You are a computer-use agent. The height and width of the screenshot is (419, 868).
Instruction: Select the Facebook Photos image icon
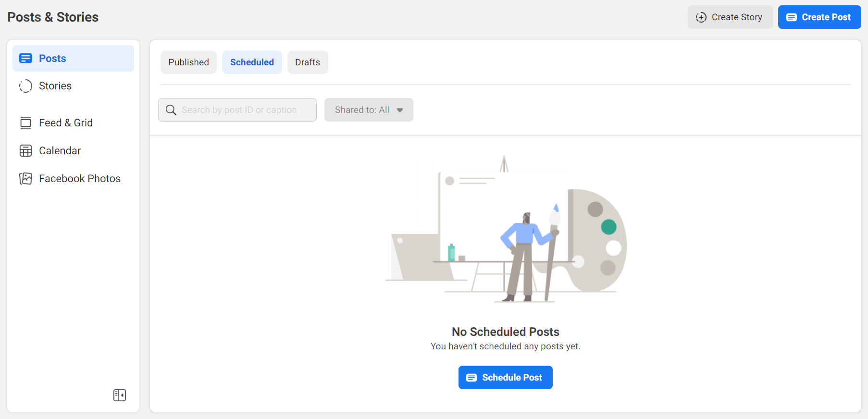(x=25, y=178)
